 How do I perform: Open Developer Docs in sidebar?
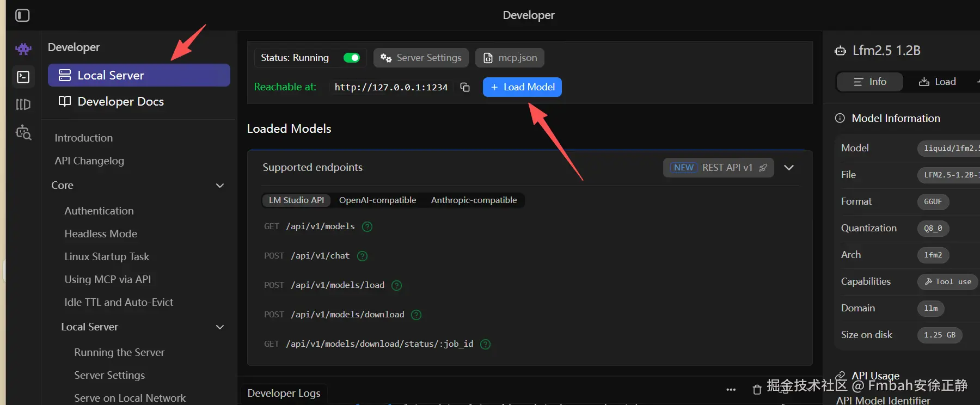pos(139,101)
